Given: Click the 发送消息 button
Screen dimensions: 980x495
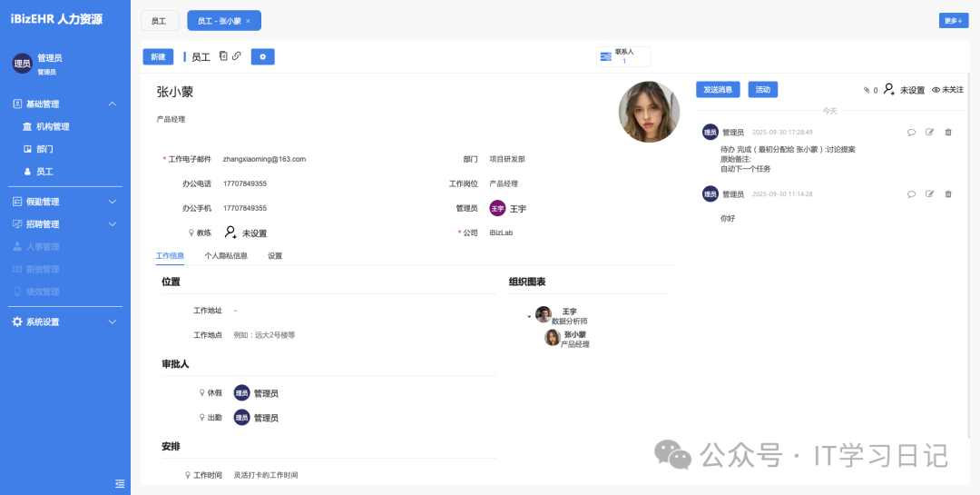Looking at the screenshot, I should (x=718, y=90).
